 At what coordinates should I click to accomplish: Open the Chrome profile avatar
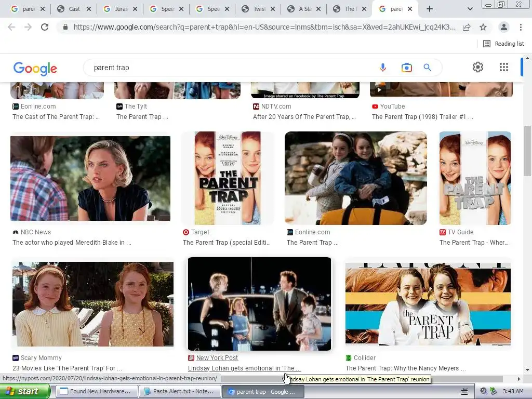click(504, 27)
